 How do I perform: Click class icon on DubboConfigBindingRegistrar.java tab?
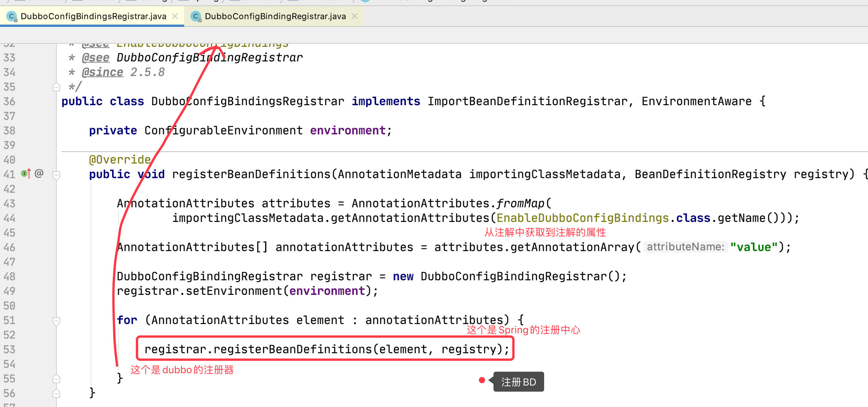coord(196,17)
